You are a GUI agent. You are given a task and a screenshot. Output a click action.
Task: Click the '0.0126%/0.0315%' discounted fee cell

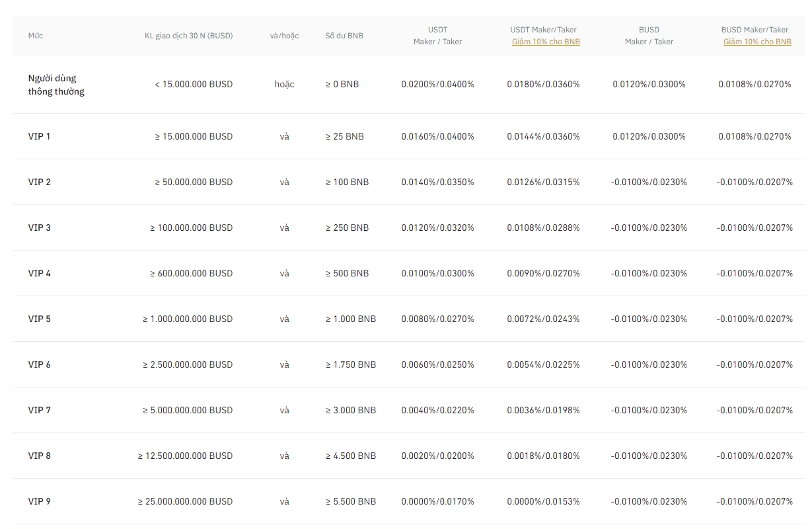click(x=543, y=182)
